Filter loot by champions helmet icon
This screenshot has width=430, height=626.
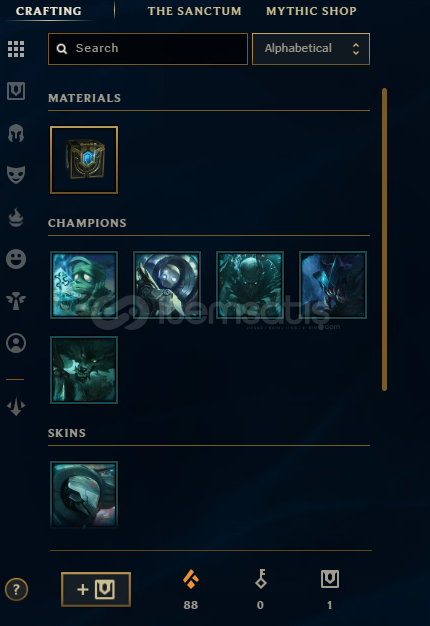[16, 133]
